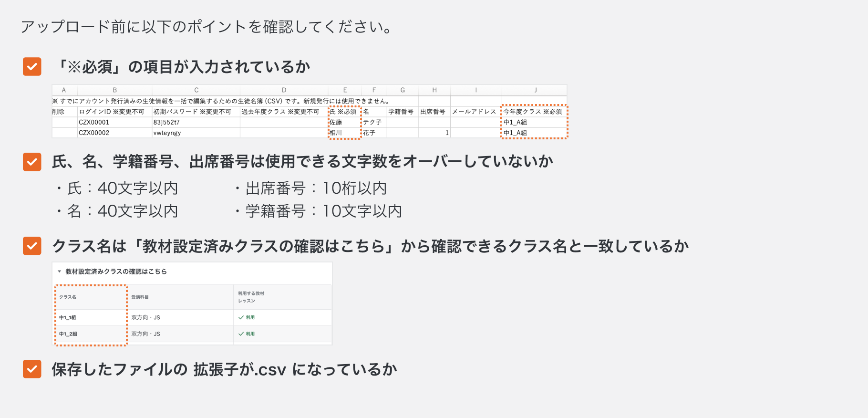Viewport: 868px width, 418px height.
Task: Click the first name cell 花子
Action: coord(369,133)
